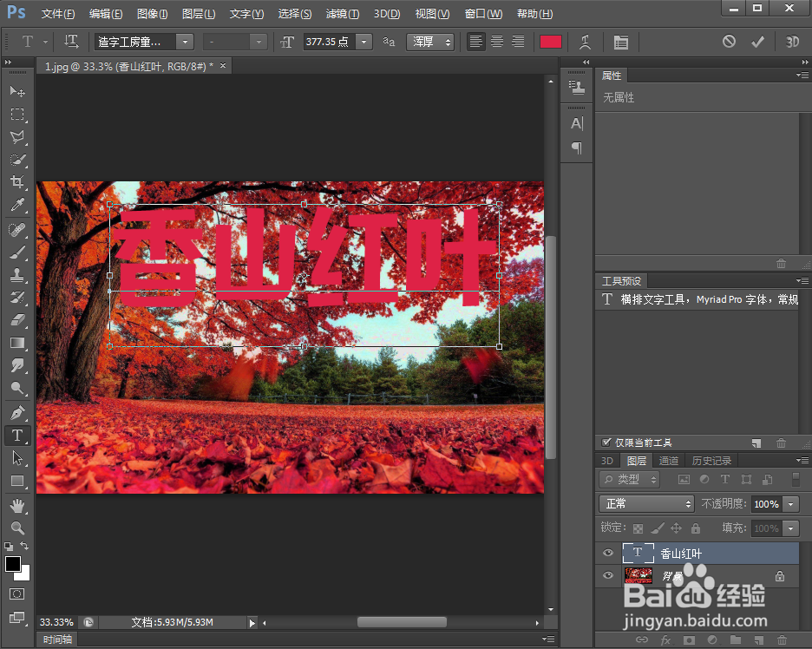Screen dimensions: 812x649
Task: Select the Eyedropper tool
Action: [x=17, y=205]
